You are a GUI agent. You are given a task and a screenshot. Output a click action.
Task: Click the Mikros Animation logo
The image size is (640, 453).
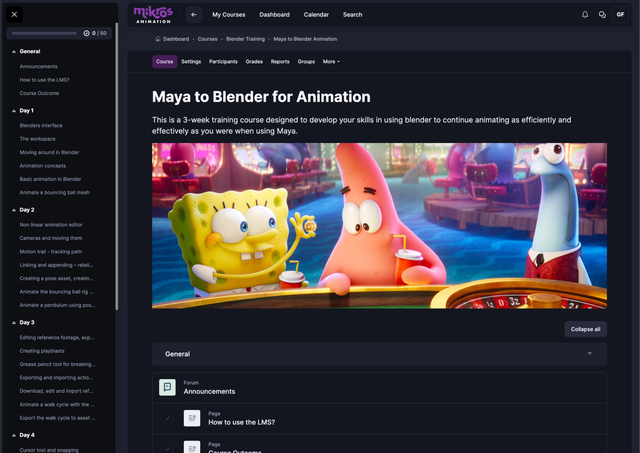tap(153, 15)
